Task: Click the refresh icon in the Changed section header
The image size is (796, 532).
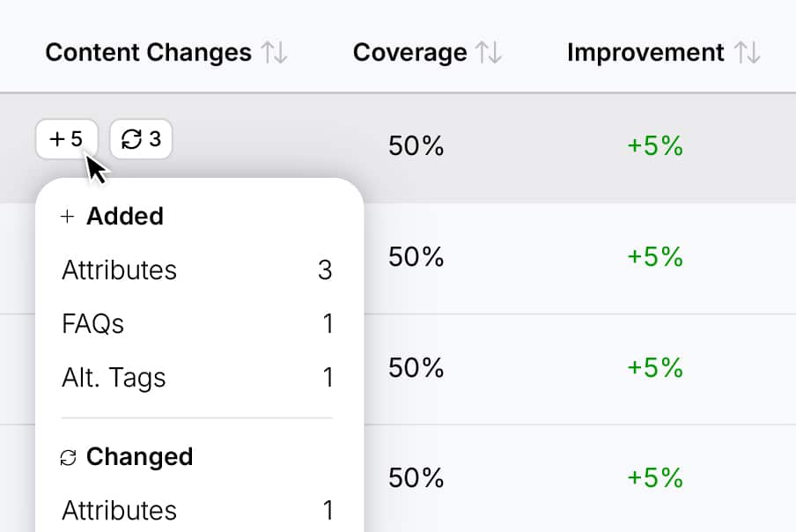Action: click(x=68, y=456)
